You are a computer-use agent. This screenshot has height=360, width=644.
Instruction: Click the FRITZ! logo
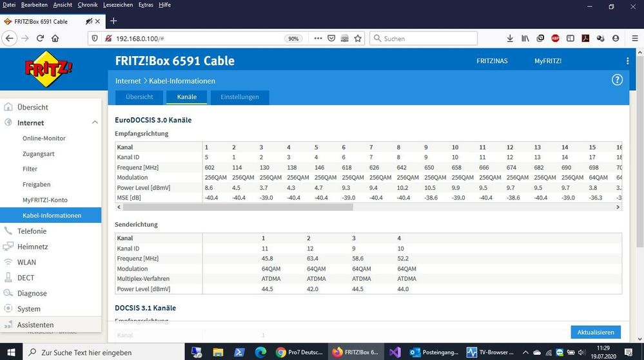coord(48,69)
